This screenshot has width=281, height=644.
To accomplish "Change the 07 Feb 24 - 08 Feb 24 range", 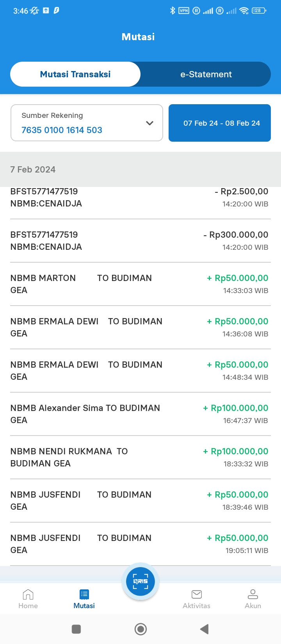I will (220, 123).
